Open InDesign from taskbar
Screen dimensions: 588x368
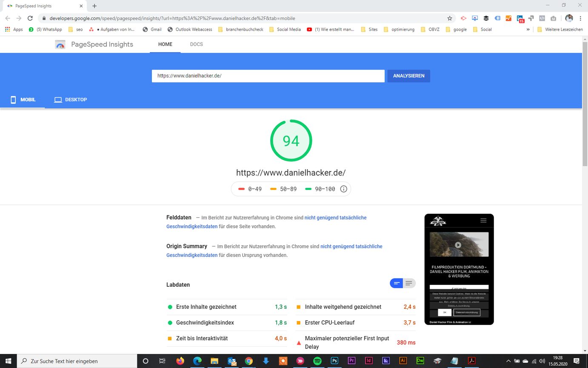click(369, 361)
